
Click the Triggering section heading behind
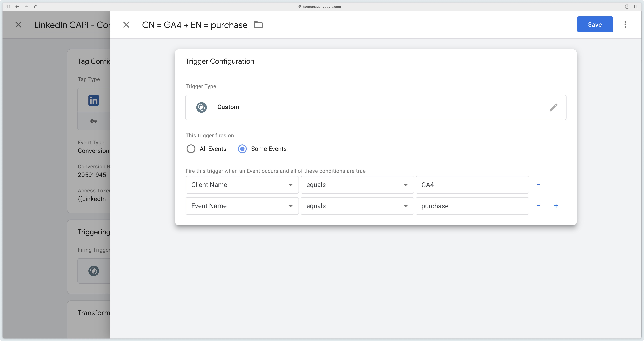coord(94,232)
